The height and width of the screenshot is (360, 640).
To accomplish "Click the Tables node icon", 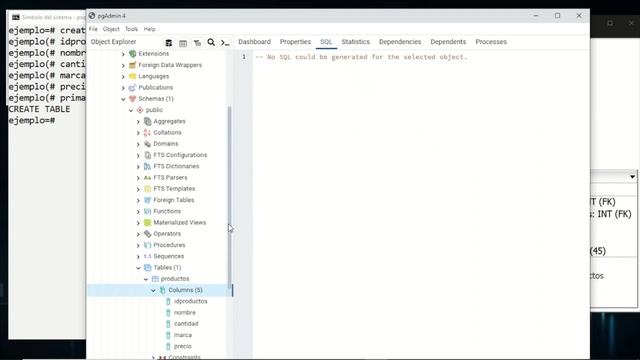I will [x=147, y=267].
